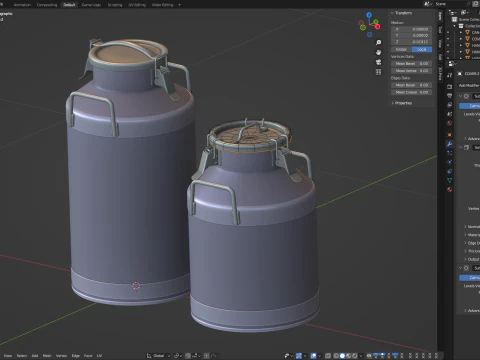Image resolution: width=480 pixels, height=360 pixels.
Task: Switch to the Scripting workspace tab
Action: point(115,5)
